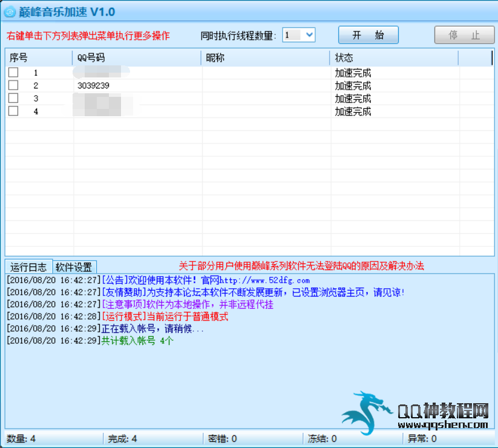Select the 加速完成 status in row 4

353,111
